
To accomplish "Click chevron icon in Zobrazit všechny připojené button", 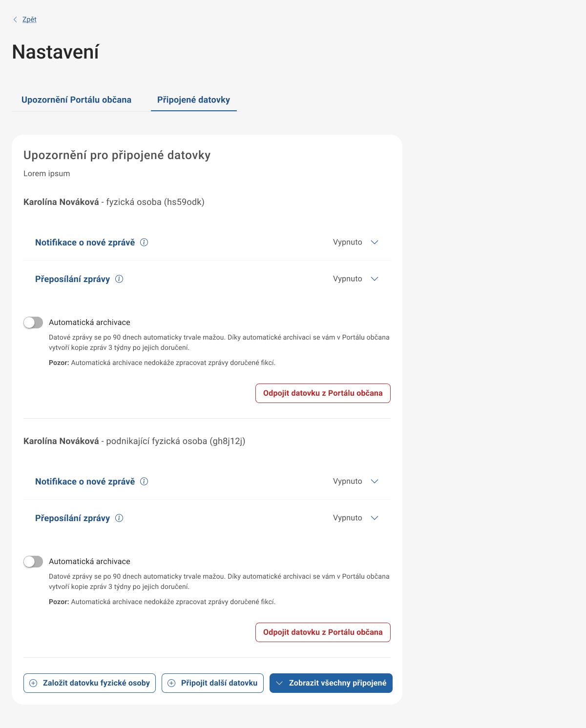I will pyautogui.click(x=279, y=683).
